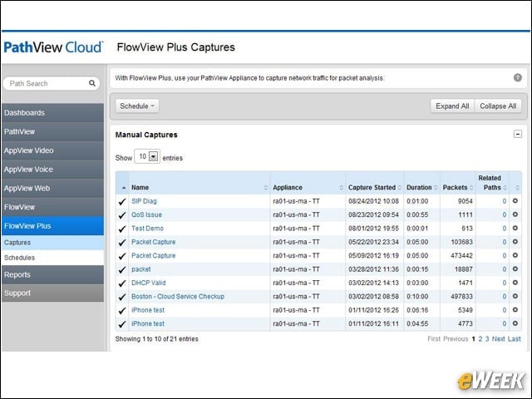
Task: Sort table by Capture Started column
Action: [375, 187]
